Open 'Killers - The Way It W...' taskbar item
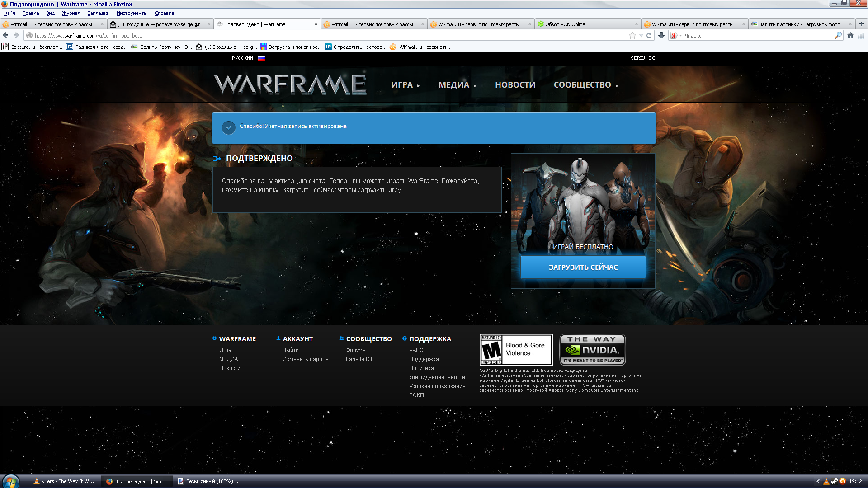 pos(64,481)
